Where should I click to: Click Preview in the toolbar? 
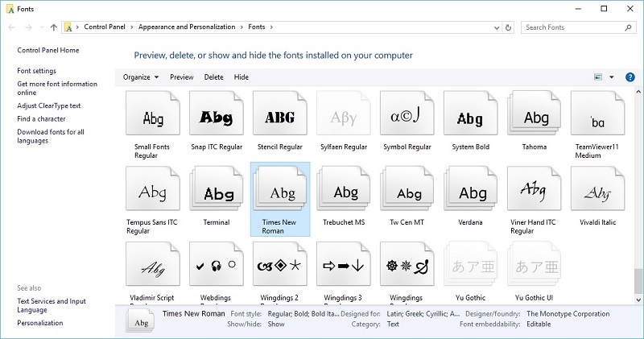[182, 77]
